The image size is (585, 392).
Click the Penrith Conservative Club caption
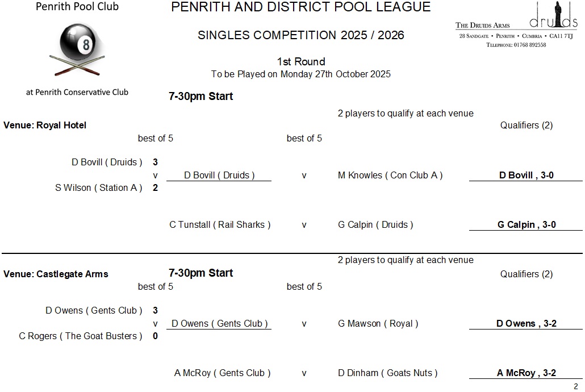77,92
